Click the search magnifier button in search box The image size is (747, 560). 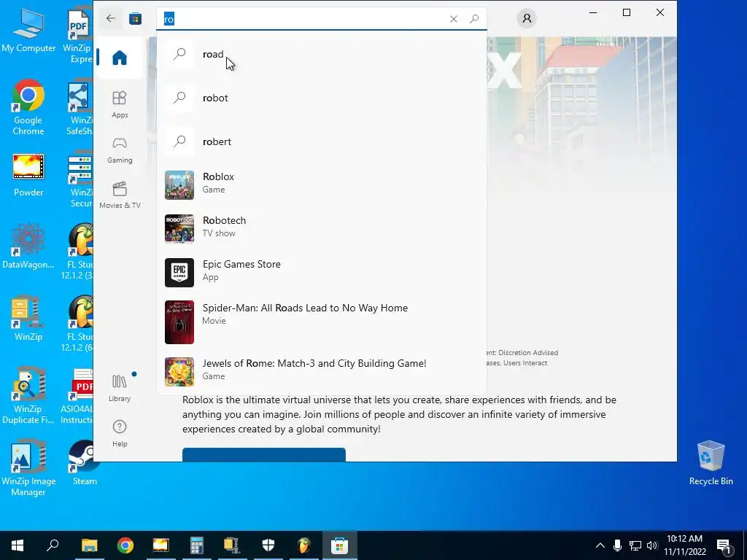pos(474,19)
